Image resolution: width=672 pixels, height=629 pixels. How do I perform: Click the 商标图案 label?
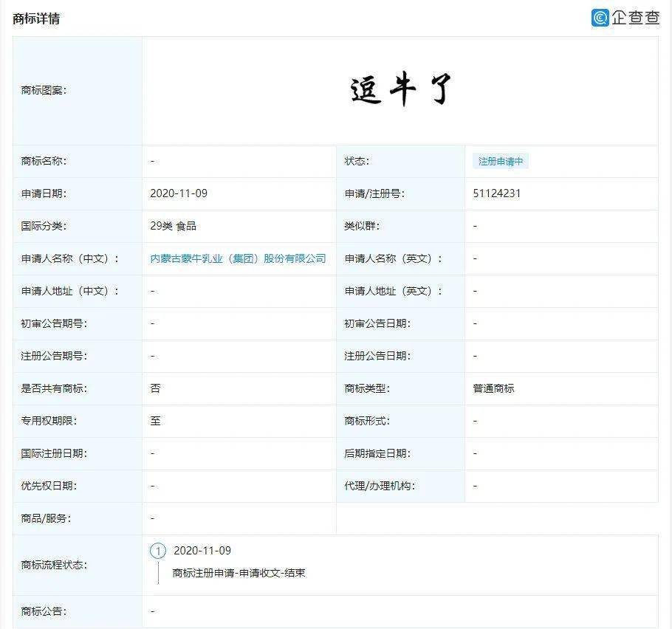[x=44, y=90]
